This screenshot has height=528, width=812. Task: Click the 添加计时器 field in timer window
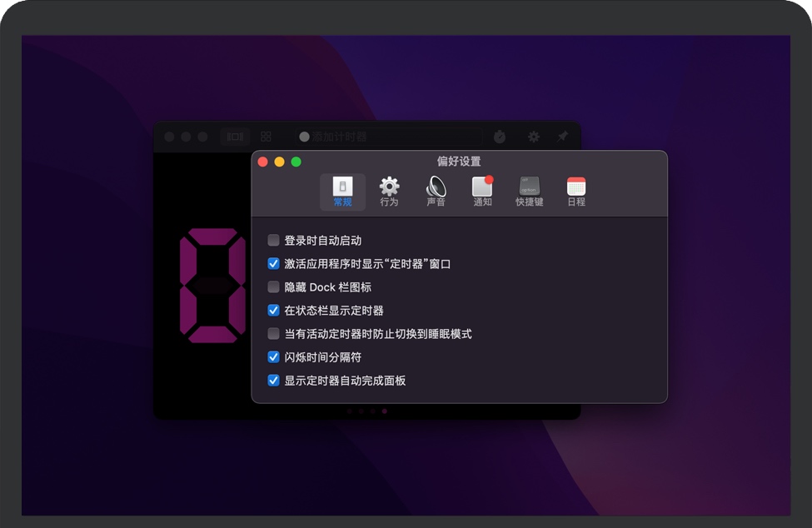pyautogui.click(x=390, y=137)
